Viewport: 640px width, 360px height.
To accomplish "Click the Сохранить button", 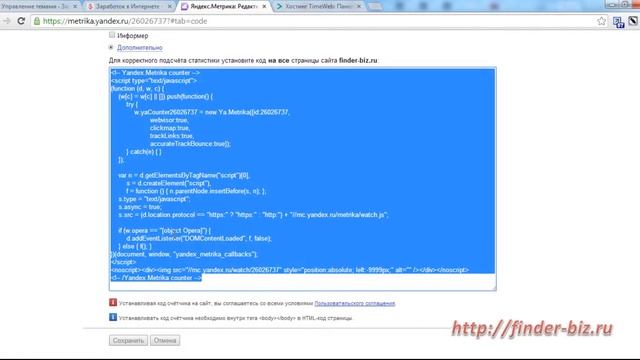I will pos(128,340).
